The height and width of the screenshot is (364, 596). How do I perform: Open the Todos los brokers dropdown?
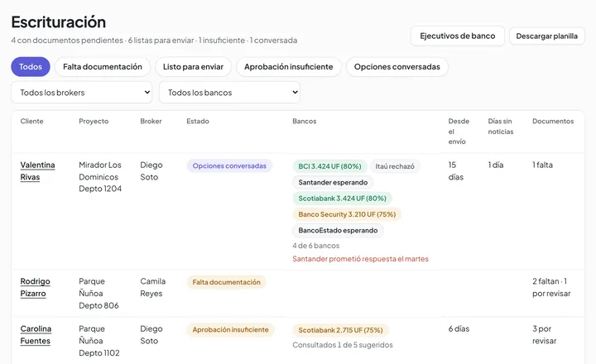[x=81, y=93]
